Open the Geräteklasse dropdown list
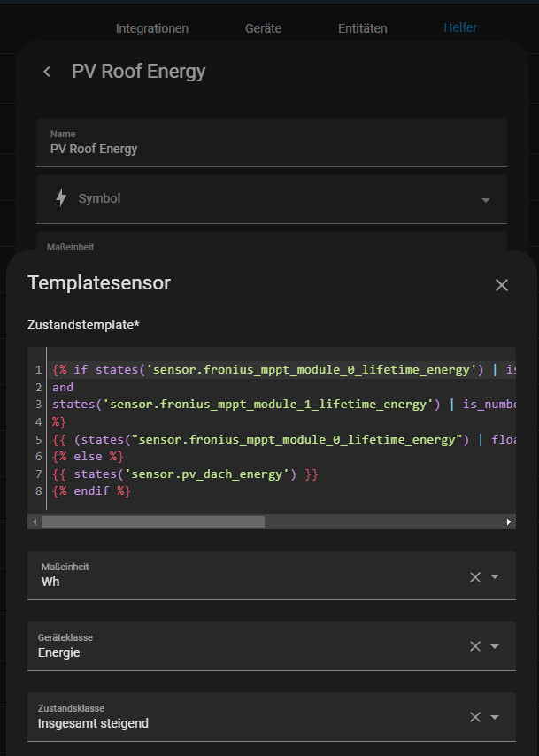 [x=496, y=646]
